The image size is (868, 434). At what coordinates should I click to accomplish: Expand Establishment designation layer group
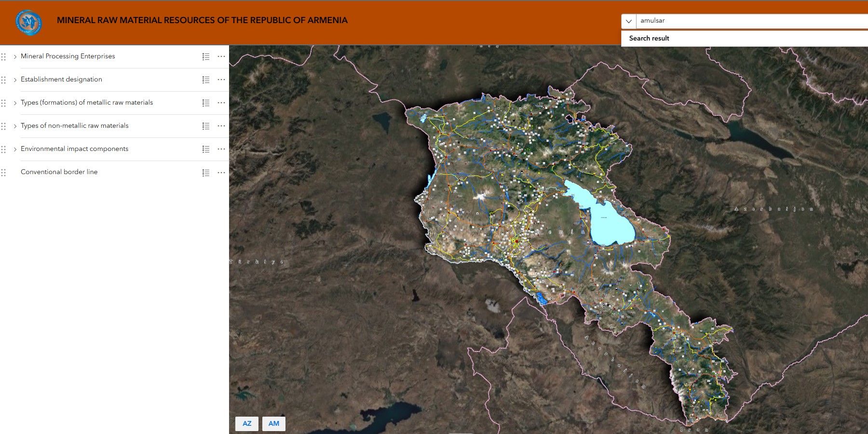(x=15, y=80)
